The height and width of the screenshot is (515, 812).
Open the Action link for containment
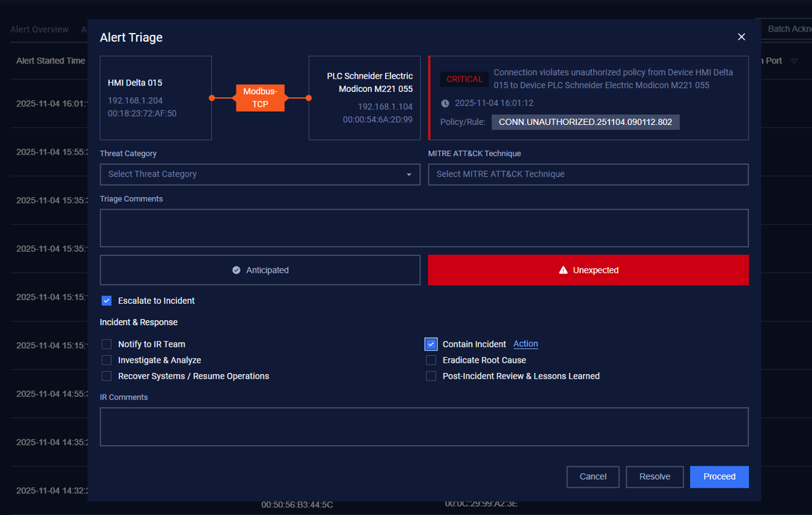[525, 344]
